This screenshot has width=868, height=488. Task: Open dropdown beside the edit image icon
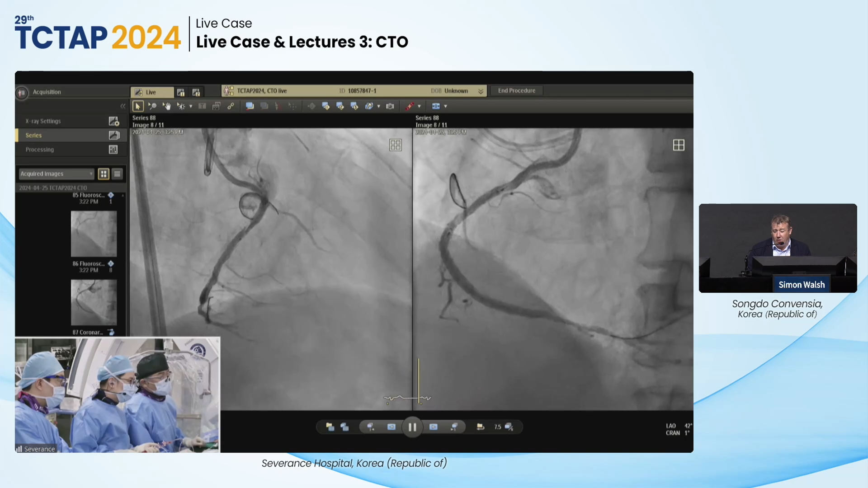pos(379,107)
